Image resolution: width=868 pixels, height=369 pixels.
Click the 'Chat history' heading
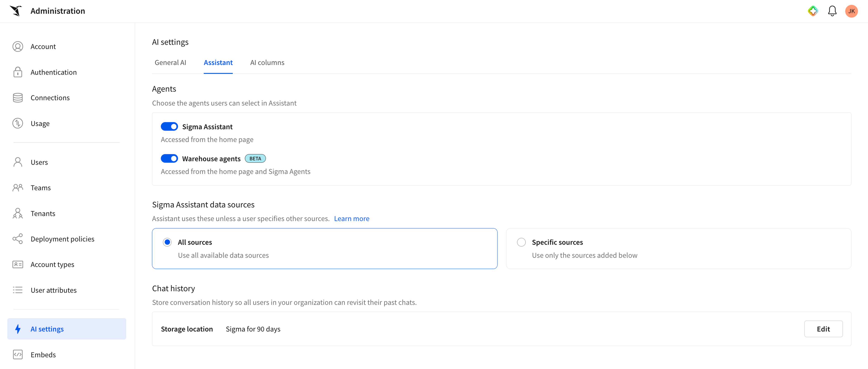pyautogui.click(x=173, y=288)
